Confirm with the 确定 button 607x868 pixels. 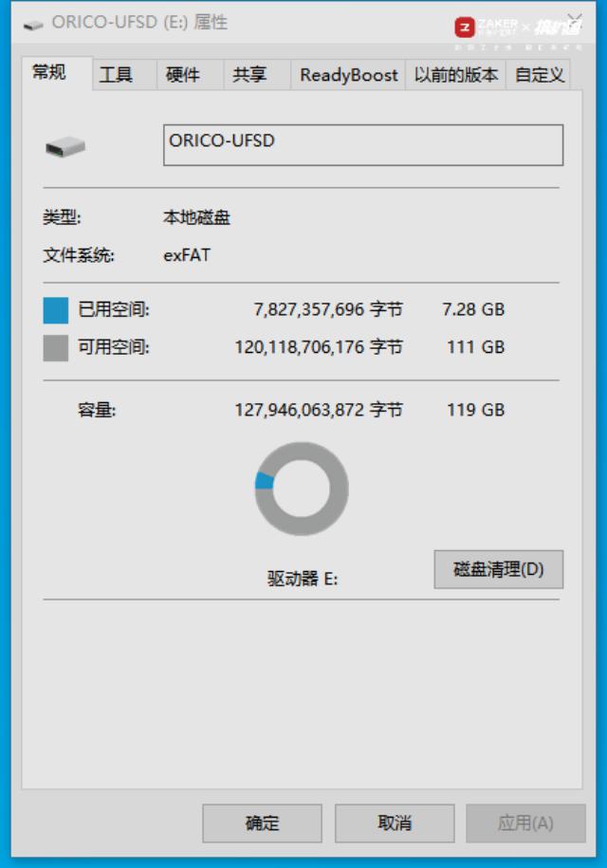(x=263, y=823)
